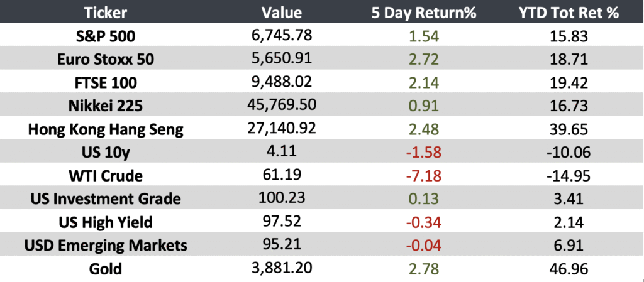Click the Hong Kong Hang Seng label

click(106, 129)
